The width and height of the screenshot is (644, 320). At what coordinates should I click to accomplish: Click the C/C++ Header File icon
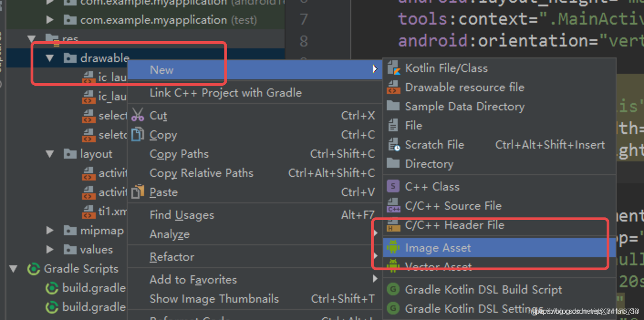click(393, 225)
